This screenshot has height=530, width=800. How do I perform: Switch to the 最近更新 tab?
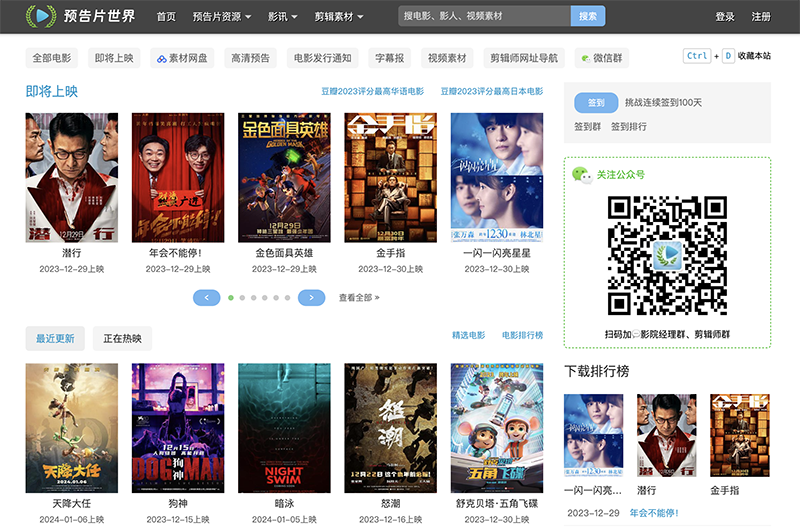coord(55,339)
